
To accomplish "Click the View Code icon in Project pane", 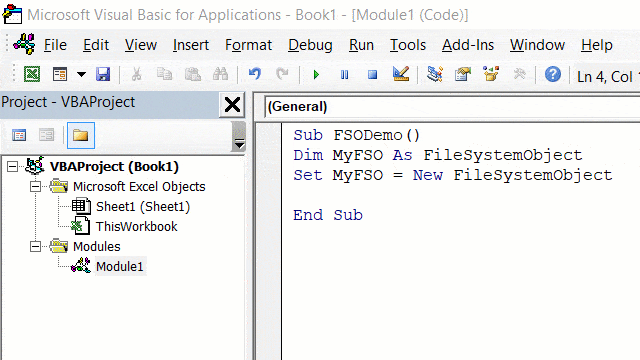I will click(x=19, y=135).
